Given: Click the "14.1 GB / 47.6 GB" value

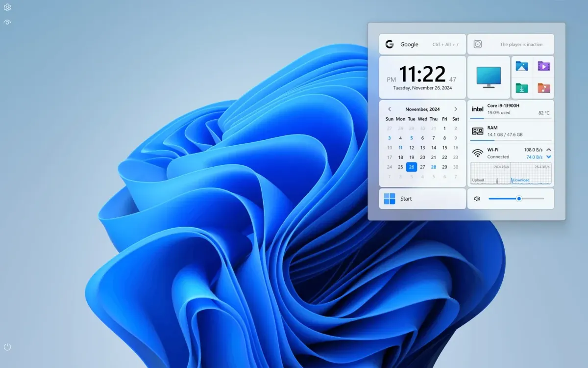Looking at the screenshot, I should pyautogui.click(x=505, y=134).
